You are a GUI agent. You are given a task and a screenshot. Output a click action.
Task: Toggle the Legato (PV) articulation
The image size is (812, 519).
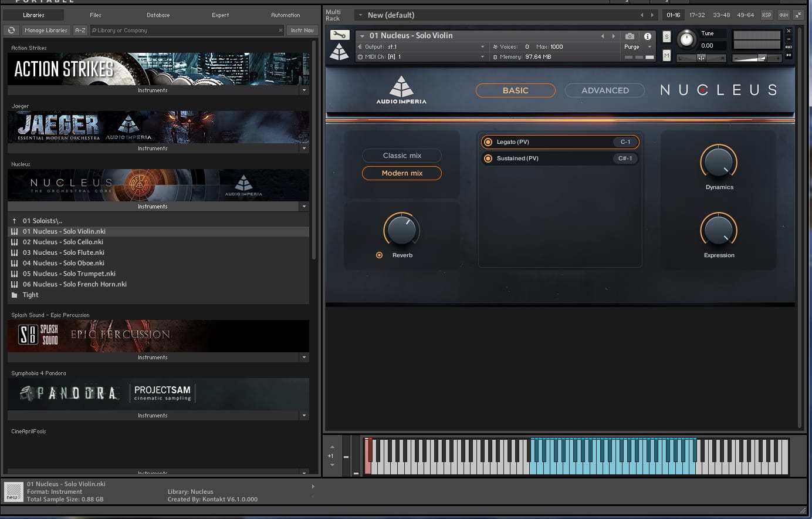488,141
